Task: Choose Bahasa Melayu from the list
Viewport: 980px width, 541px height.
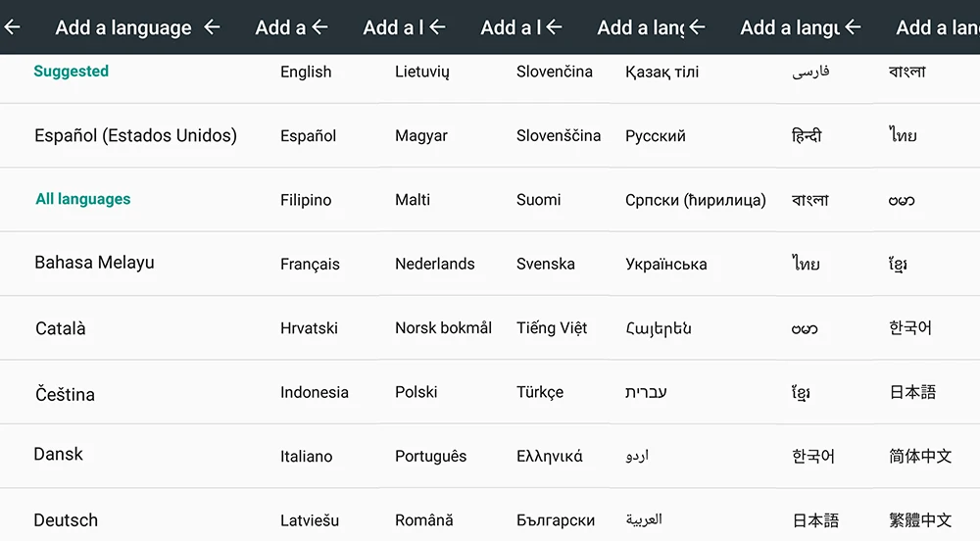Action: [94, 263]
